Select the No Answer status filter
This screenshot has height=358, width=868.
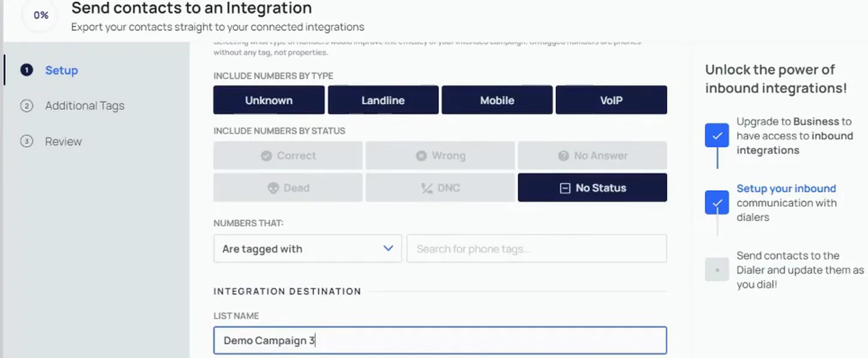[x=592, y=156]
